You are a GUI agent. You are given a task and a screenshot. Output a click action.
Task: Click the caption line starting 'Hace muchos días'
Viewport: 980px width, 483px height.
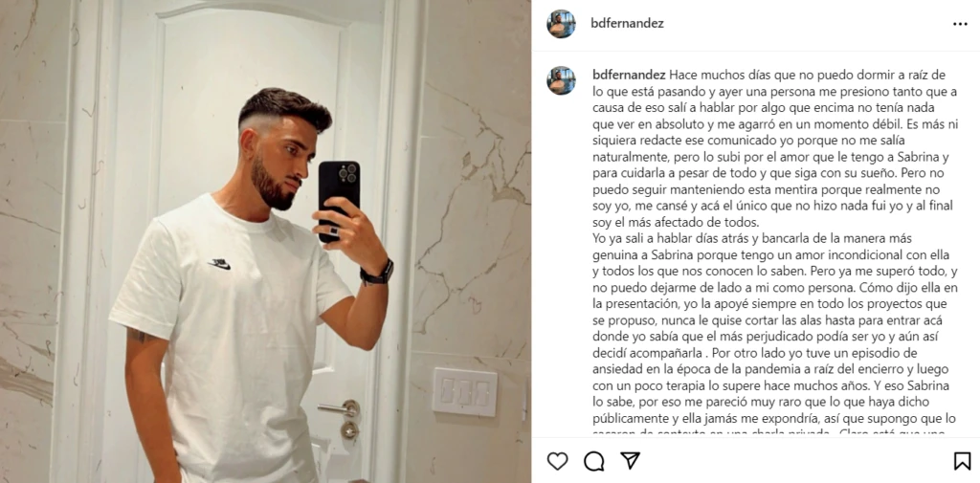pyautogui.click(x=806, y=75)
